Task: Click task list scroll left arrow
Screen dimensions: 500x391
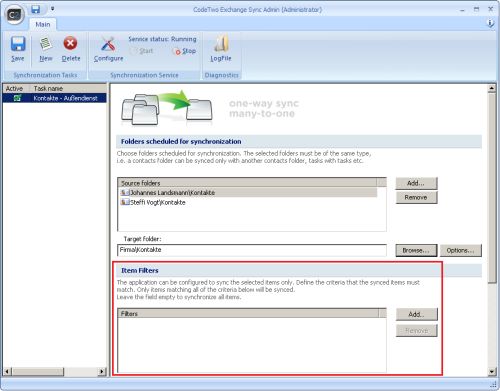Action: [7, 371]
